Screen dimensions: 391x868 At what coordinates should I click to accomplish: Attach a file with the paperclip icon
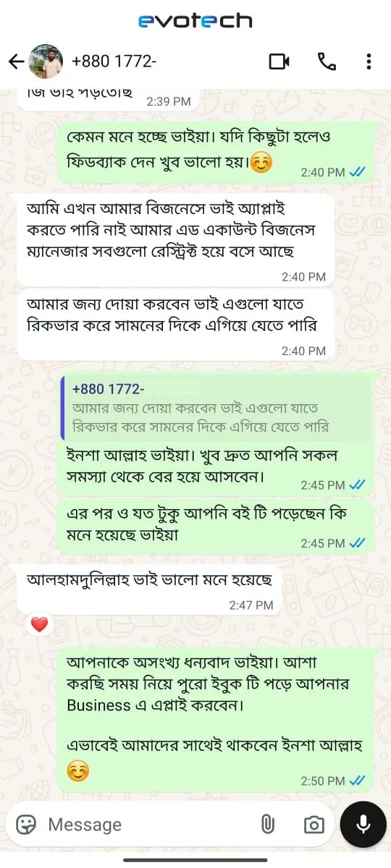click(x=267, y=824)
